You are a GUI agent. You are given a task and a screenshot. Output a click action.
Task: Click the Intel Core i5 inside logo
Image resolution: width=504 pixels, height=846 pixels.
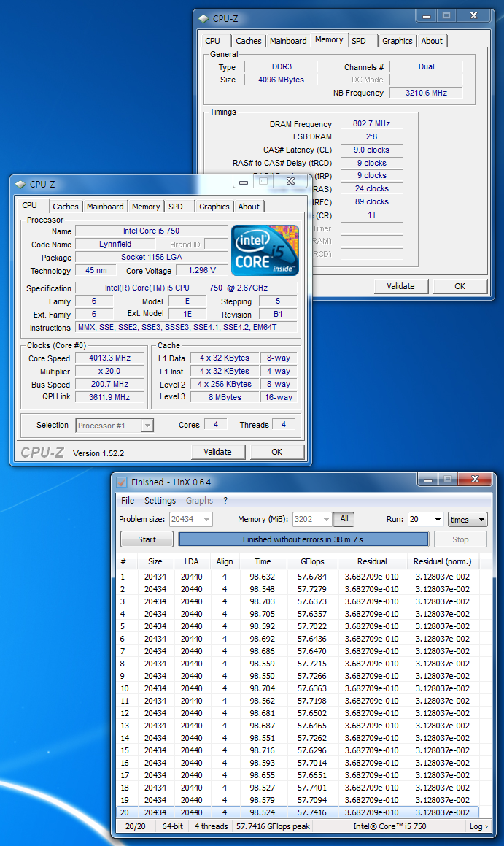(x=265, y=250)
